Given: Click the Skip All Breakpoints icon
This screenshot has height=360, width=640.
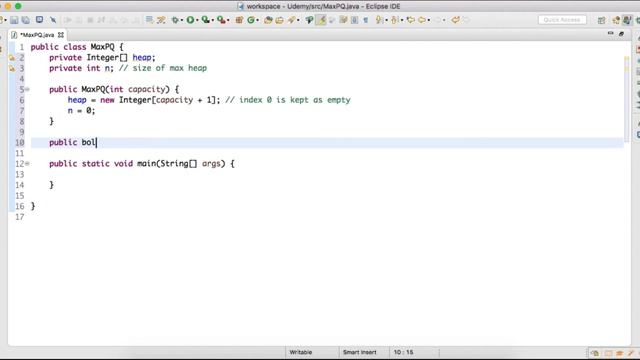Looking at the screenshot, I should tap(53, 20).
